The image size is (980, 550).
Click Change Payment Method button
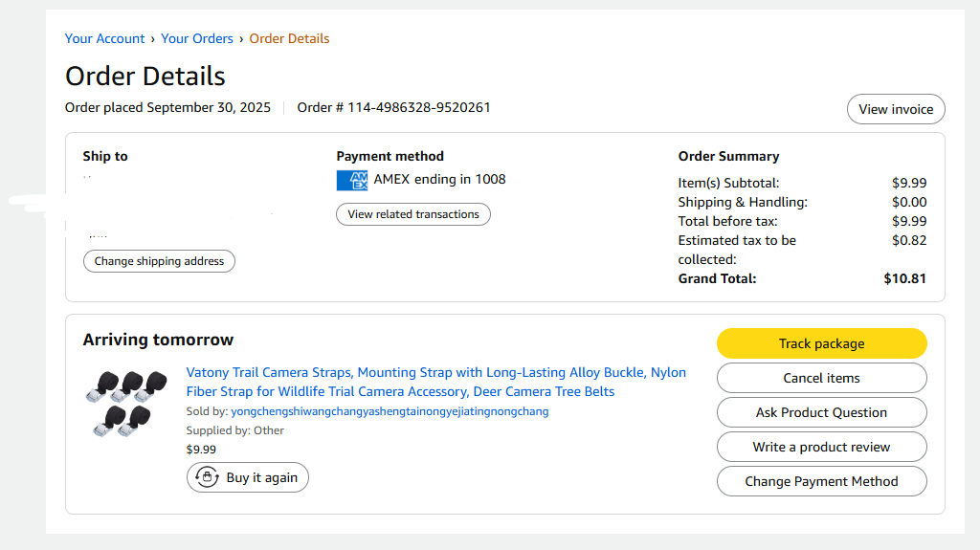pos(821,481)
